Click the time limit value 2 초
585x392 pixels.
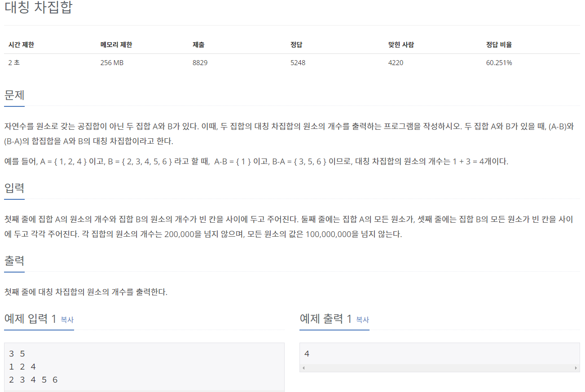[x=14, y=63]
